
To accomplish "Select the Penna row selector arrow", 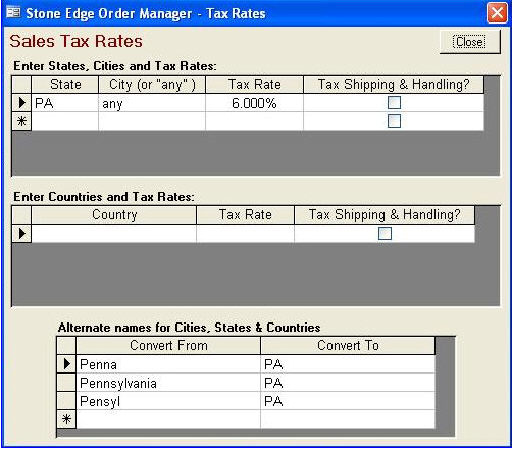I will click(66, 364).
